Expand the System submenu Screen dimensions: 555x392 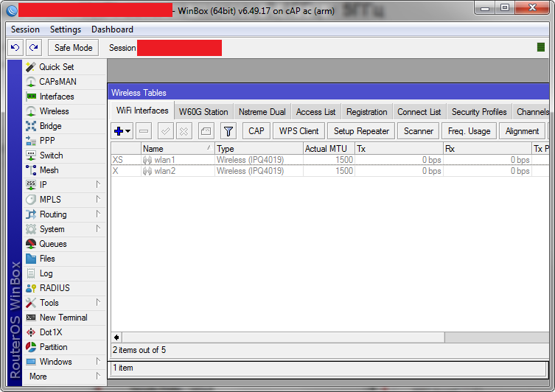click(x=65, y=229)
